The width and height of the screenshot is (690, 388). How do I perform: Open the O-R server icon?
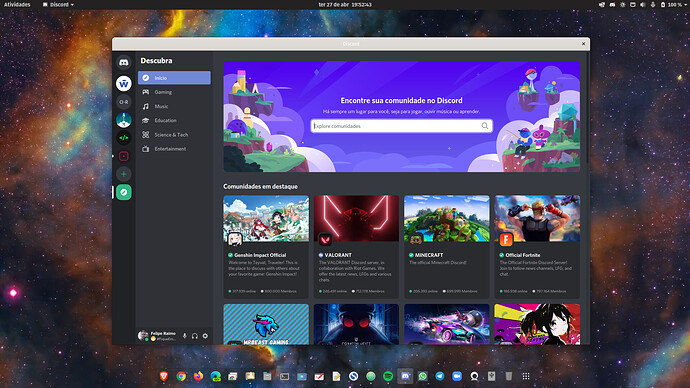pyautogui.click(x=124, y=102)
